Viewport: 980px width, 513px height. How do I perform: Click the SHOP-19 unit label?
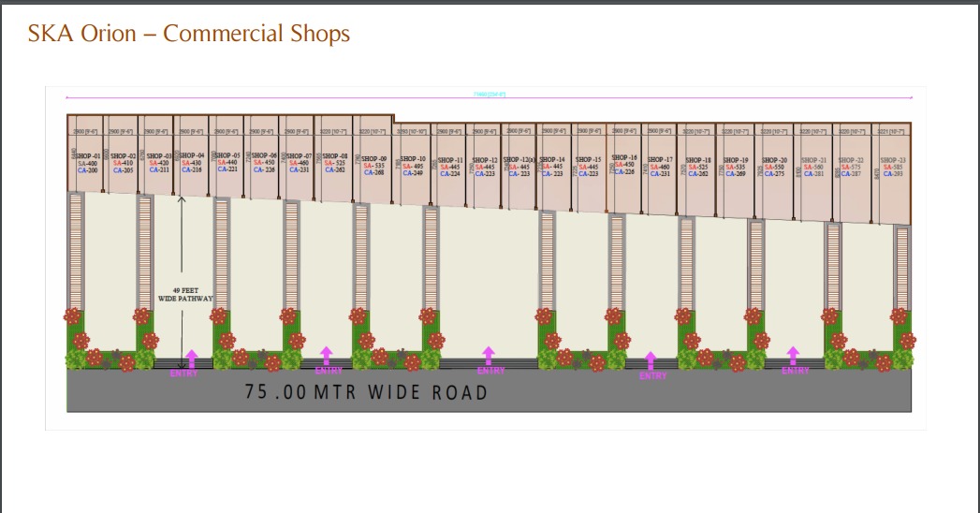736,160
